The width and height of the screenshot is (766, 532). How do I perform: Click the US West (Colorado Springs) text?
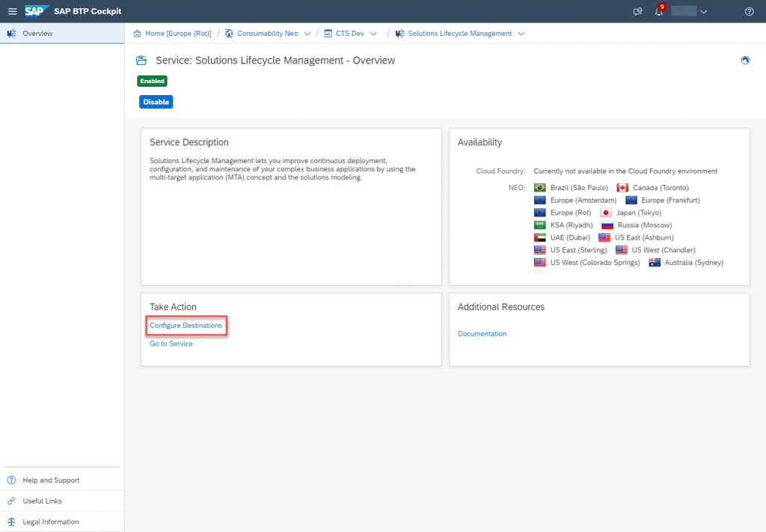tap(595, 263)
